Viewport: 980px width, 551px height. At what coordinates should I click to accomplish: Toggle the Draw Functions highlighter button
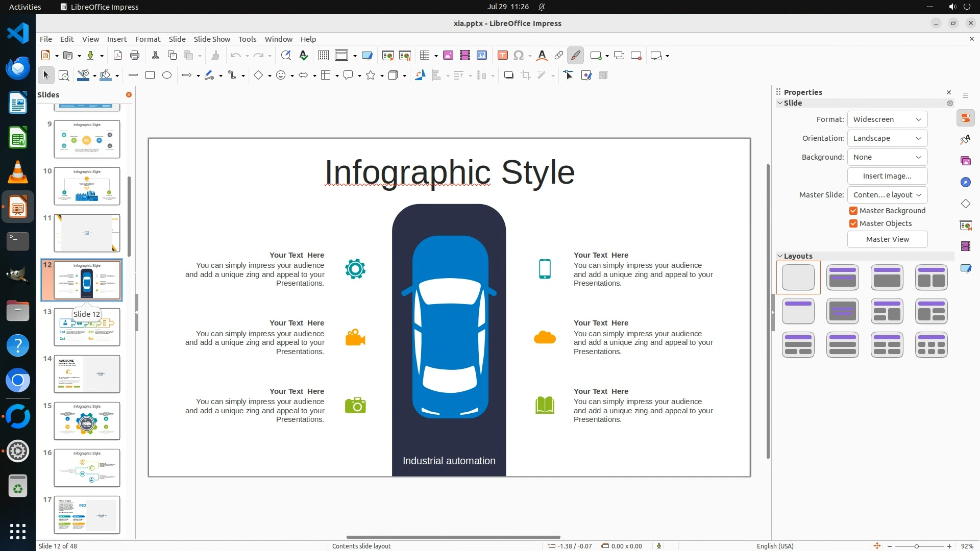pyautogui.click(x=576, y=56)
